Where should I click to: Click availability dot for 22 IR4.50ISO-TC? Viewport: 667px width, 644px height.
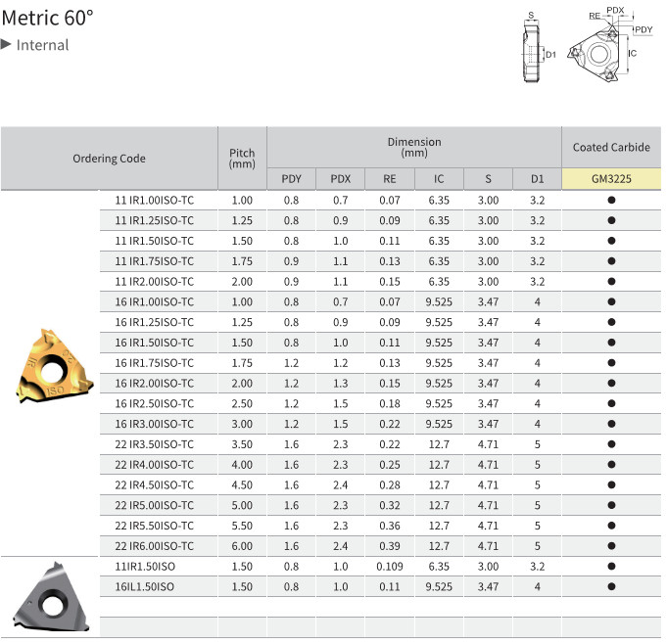point(612,485)
